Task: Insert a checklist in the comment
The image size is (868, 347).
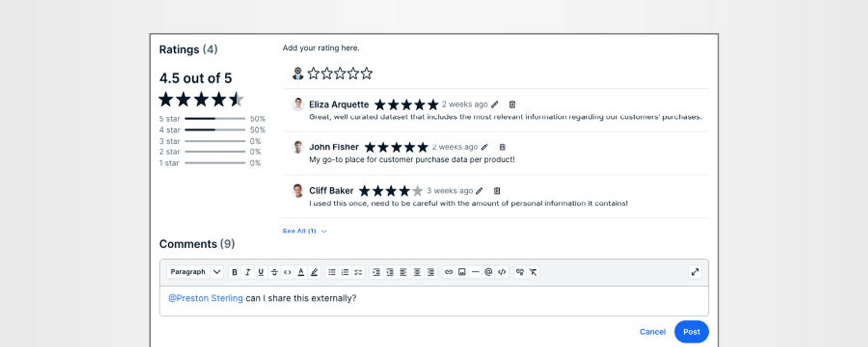Action: (358, 272)
